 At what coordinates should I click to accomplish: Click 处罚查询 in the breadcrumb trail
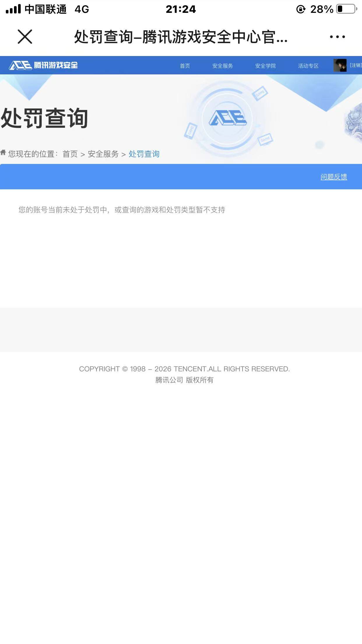pos(144,154)
